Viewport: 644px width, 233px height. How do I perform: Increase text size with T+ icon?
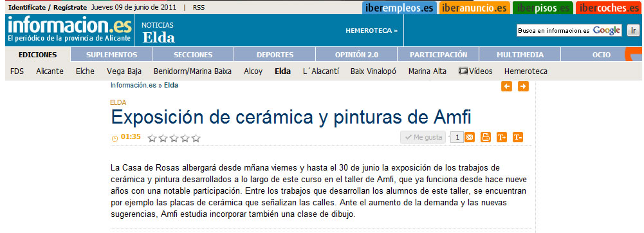(501, 137)
